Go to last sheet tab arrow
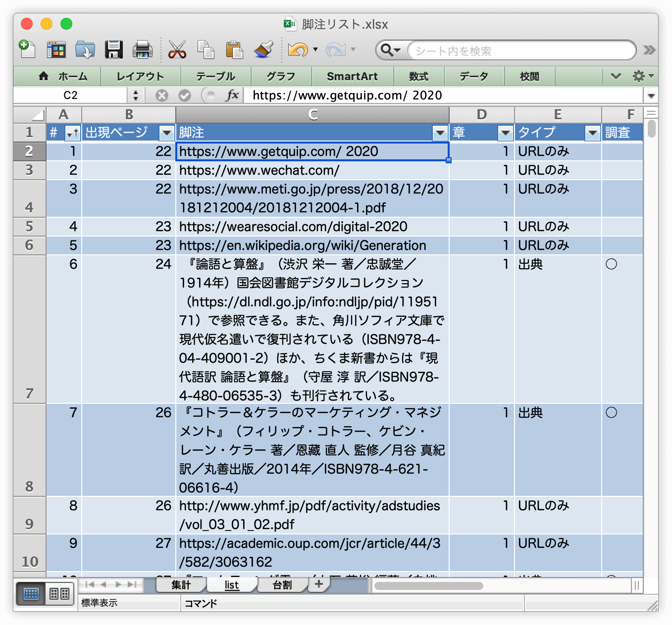The width and height of the screenshot is (672, 625). tap(132, 584)
